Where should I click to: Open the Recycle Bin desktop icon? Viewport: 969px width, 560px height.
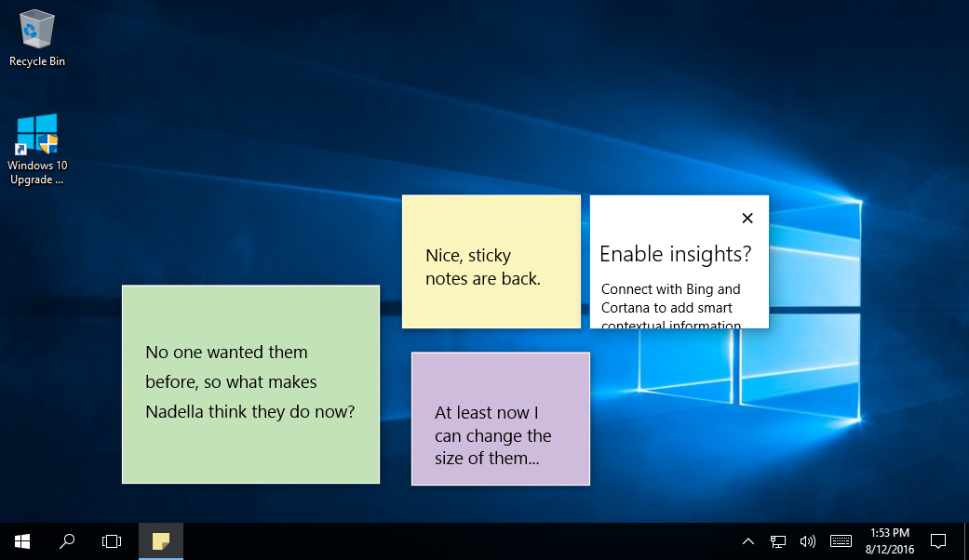(37, 37)
